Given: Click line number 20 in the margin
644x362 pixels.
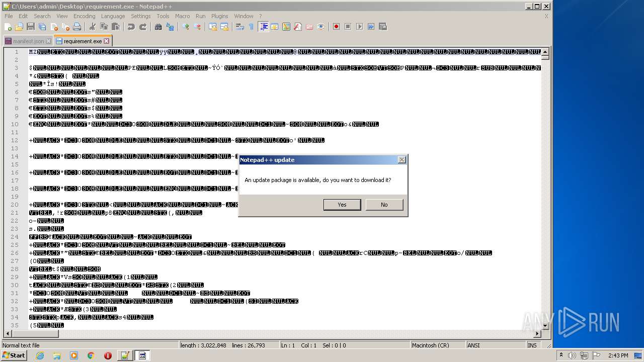Looking at the screenshot, I should pyautogui.click(x=15, y=205).
